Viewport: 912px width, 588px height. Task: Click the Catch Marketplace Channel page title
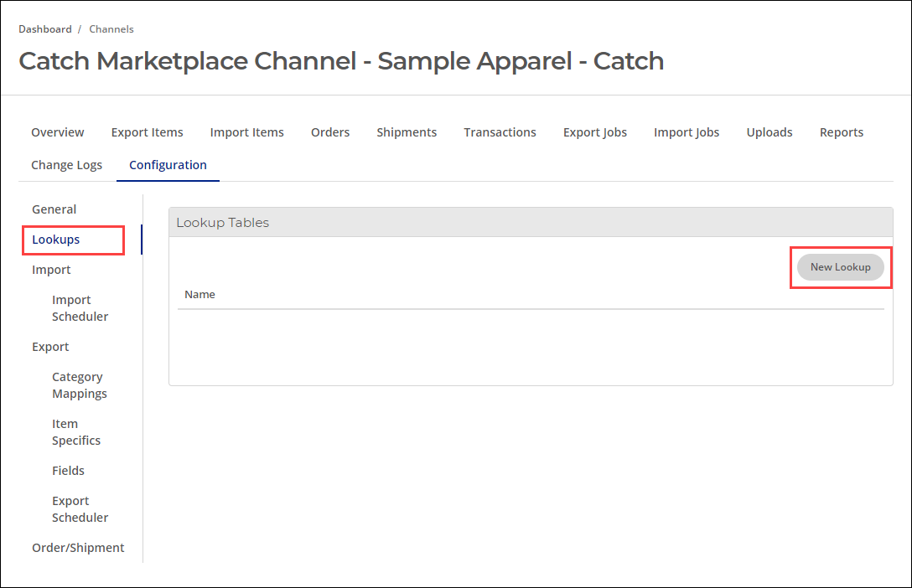pyautogui.click(x=341, y=61)
